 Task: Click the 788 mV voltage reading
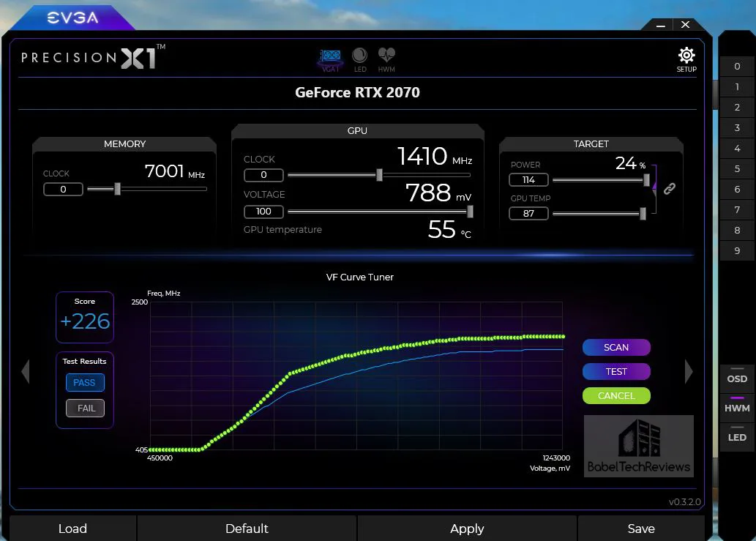pos(438,193)
